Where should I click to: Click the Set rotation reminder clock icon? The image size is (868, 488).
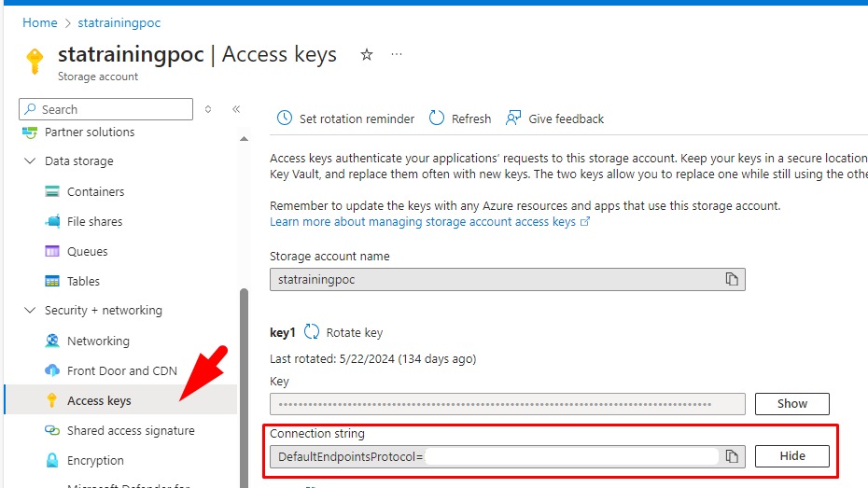pos(285,118)
